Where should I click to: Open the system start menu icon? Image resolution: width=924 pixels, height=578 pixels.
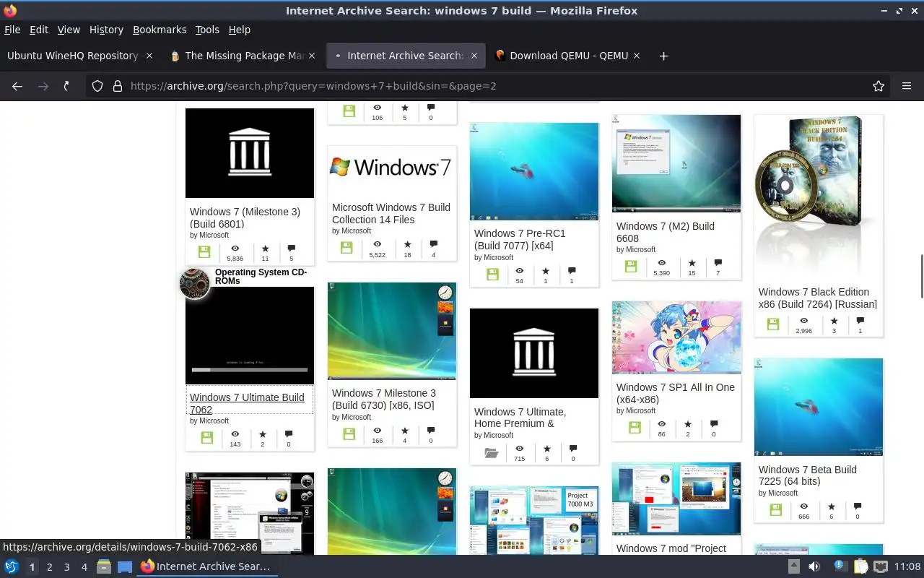[x=12, y=567]
